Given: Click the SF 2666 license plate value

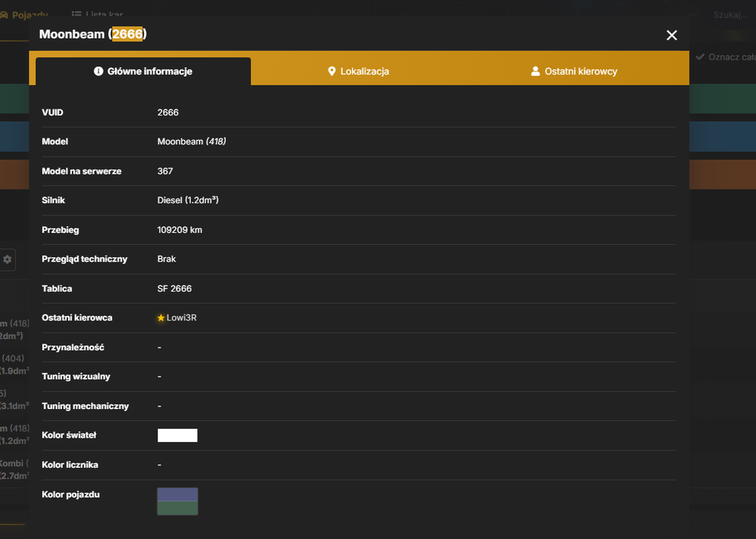Looking at the screenshot, I should coord(175,288).
